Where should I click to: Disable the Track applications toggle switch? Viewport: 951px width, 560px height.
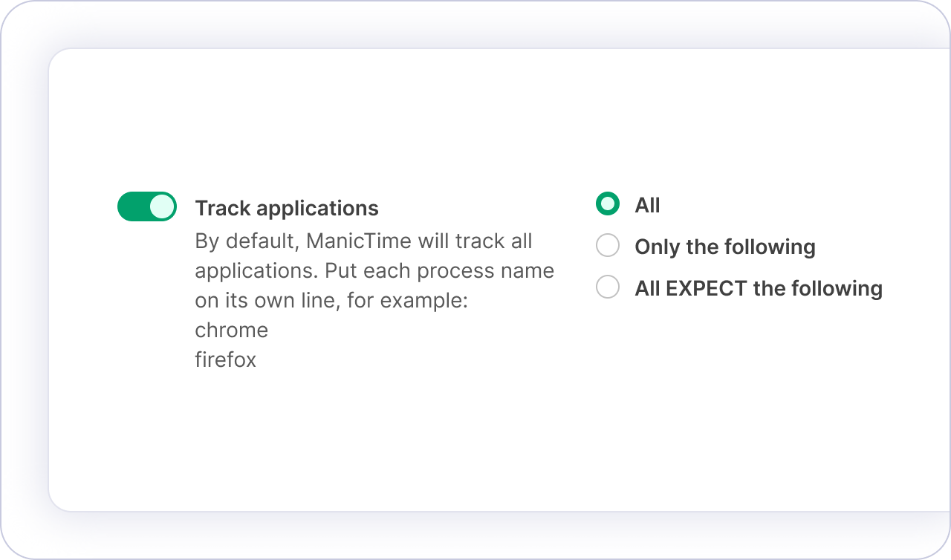[147, 206]
